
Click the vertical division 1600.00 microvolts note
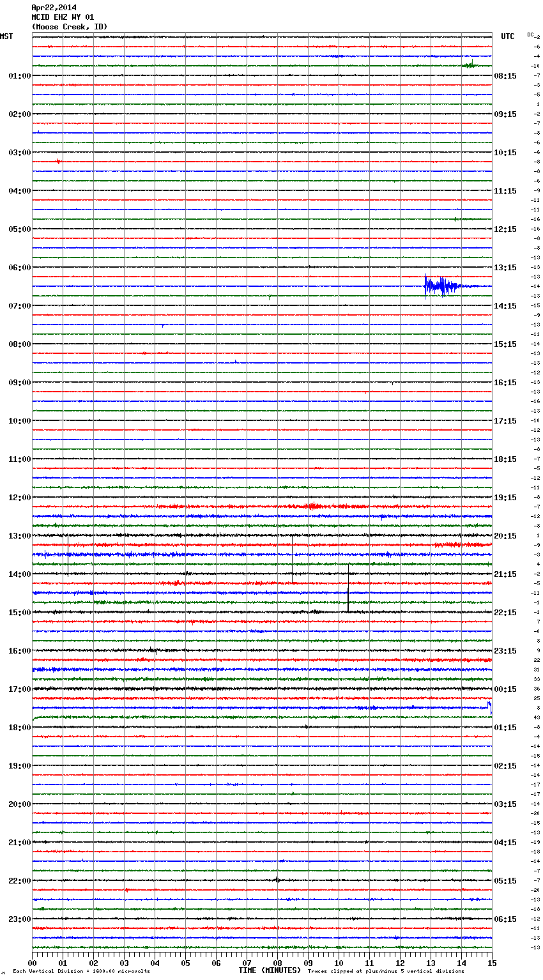click(x=81, y=972)
